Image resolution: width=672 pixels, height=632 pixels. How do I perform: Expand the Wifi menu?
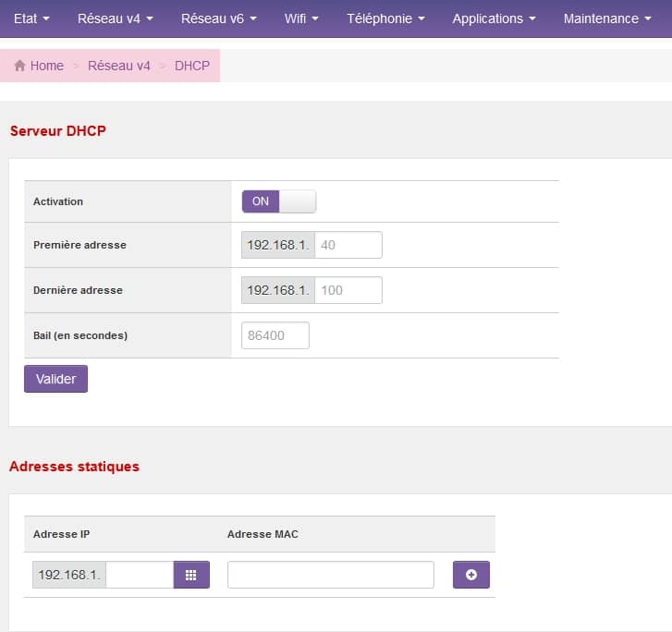coord(301,18)
